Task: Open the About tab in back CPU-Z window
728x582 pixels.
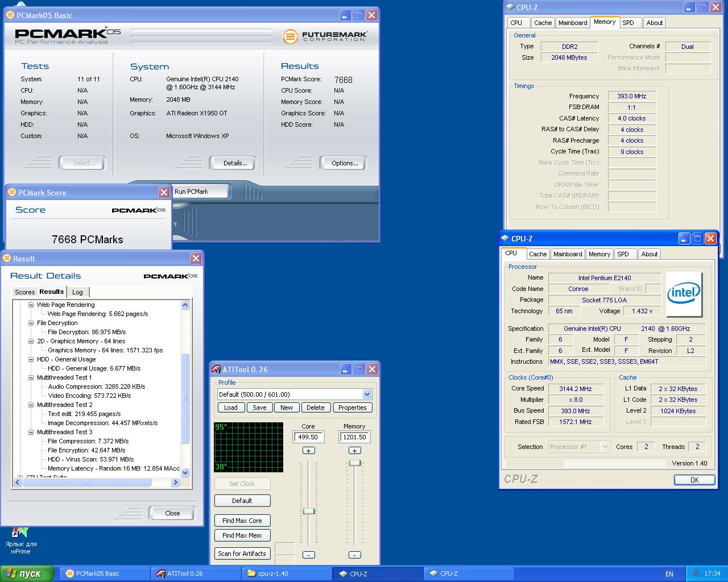Action: click(654, 23)
